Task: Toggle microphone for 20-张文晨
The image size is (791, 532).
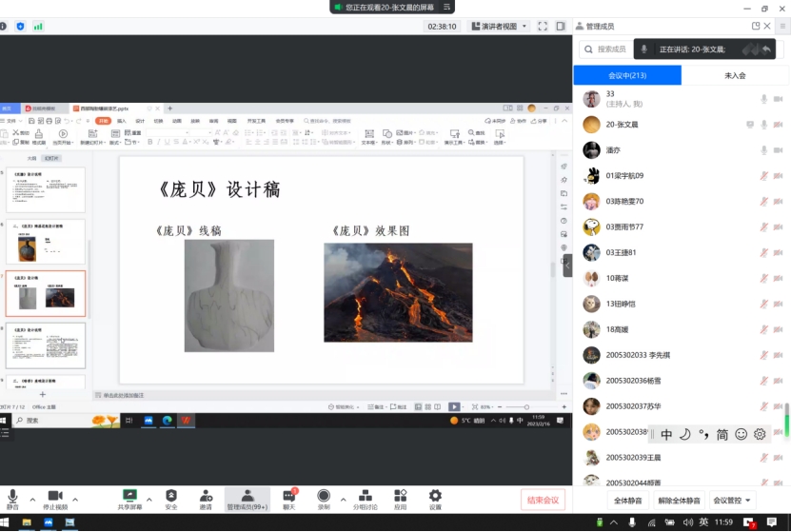Action: tap(764, 125)
